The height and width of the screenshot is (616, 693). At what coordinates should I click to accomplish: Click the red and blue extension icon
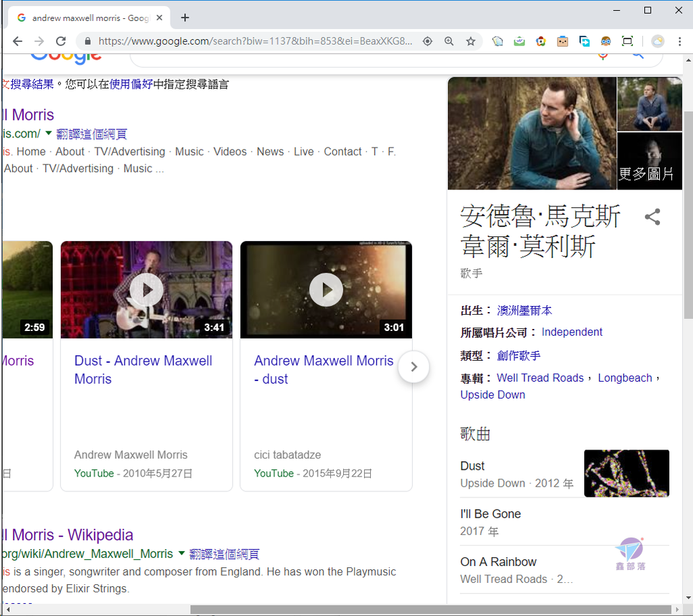(x=541, y=41)
